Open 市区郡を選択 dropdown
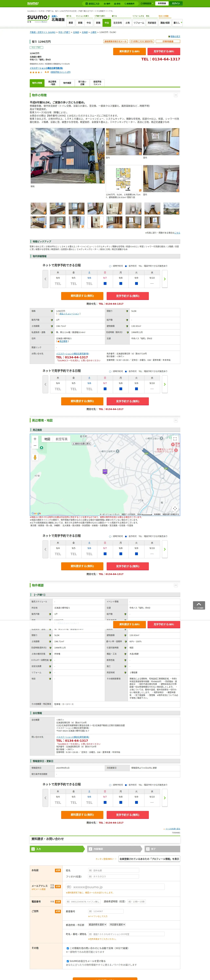210x980 pixels. coord(117,924)
